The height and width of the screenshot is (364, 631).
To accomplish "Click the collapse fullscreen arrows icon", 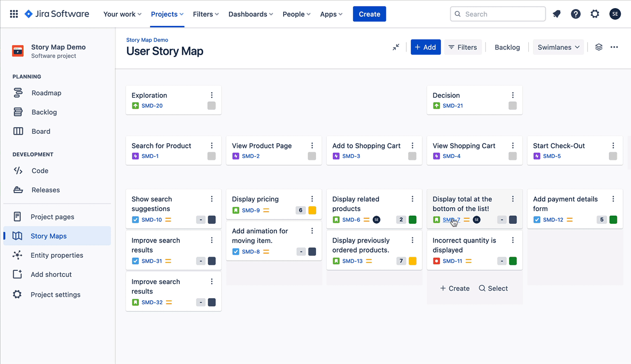I will pos(396,47).
